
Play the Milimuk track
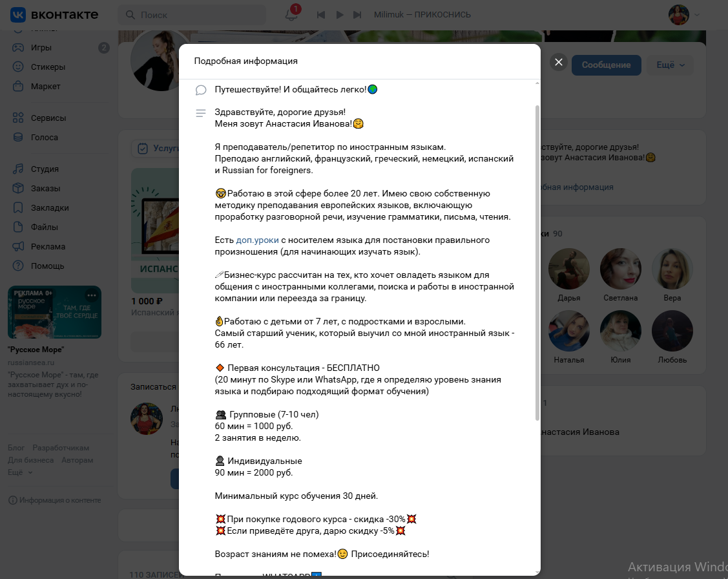pyautogui.click(x=339, y=15)
